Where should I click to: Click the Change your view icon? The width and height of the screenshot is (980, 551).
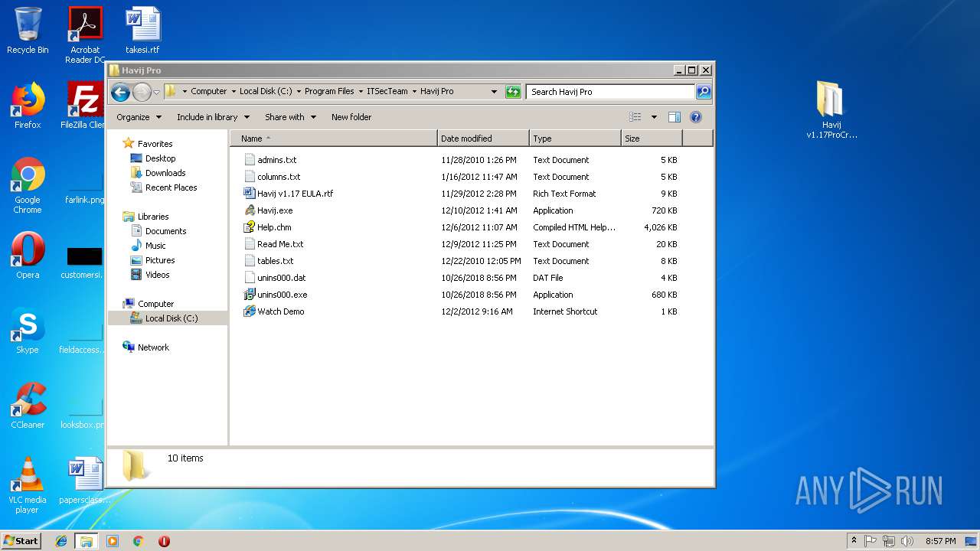635,117
